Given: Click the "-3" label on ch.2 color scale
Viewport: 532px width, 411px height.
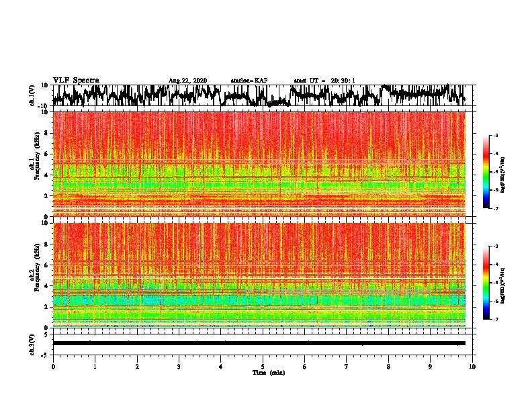Looking at the screenshot, I should [496, 246].
